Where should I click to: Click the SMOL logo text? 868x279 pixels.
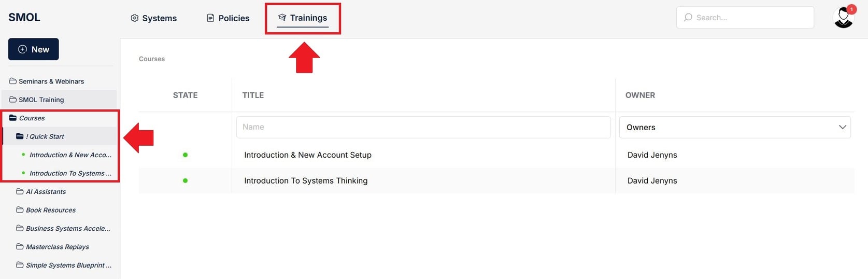[x=24, y=17]
